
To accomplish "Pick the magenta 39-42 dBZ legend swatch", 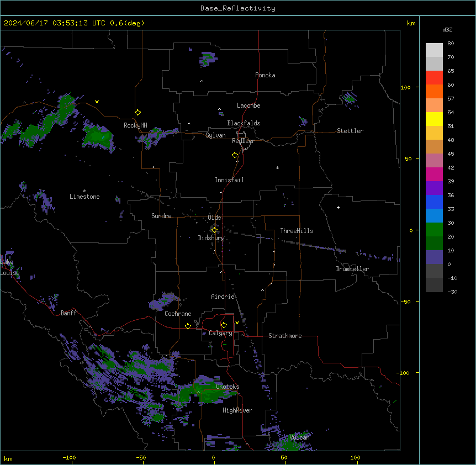I will point(434,174).
